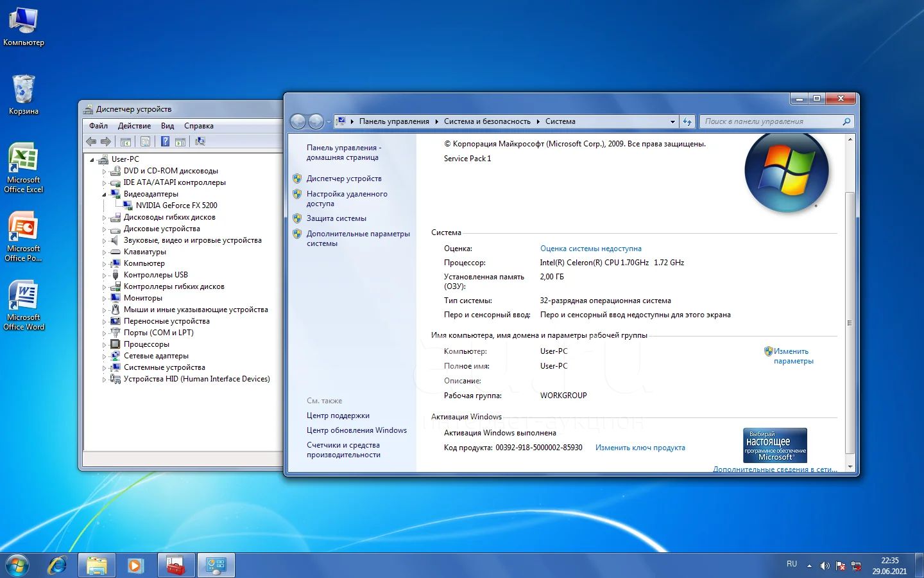
Task: Select Порты (COM и LPT) tree item
Action: tap(158, 333)
